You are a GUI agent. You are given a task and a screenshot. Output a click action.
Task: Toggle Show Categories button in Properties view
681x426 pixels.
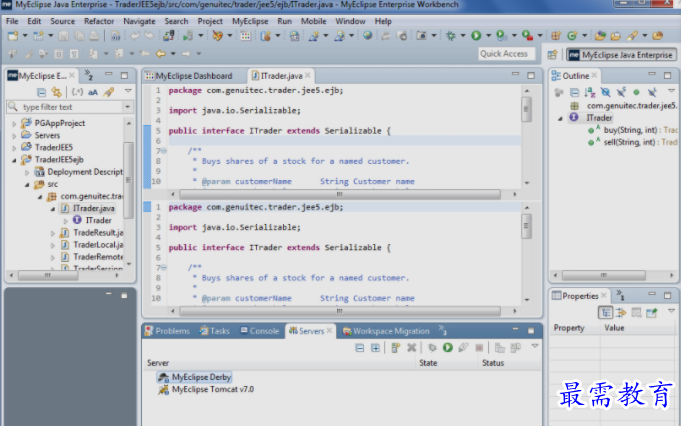[605, 313]
